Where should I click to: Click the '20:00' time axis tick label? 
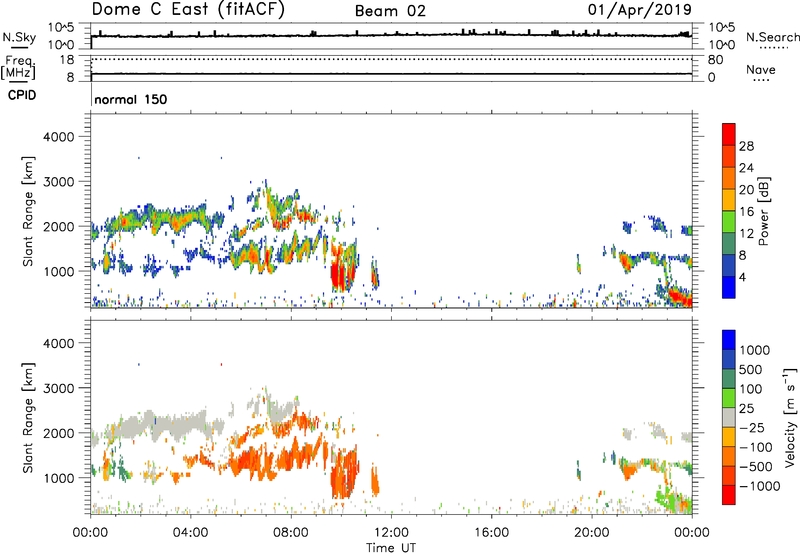click(591, 533)
